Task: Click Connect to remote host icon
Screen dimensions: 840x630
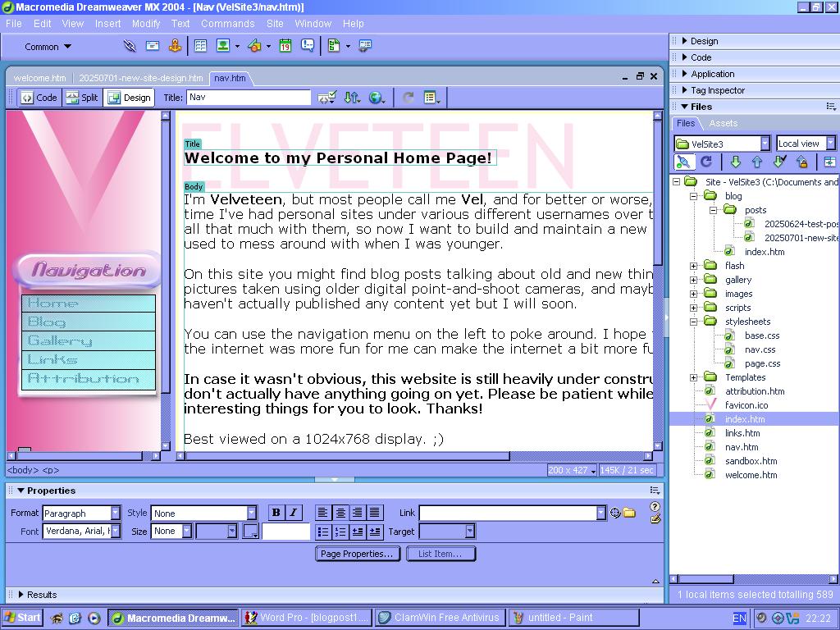Action: pyautogui.click(x=682, y=162)
